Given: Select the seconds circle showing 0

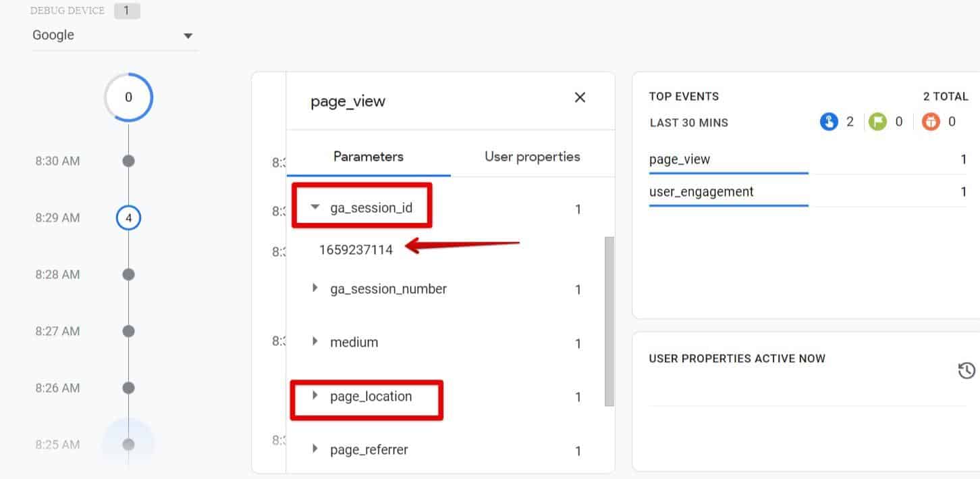Looking at the screenshot, I should (x=128, y=97).
